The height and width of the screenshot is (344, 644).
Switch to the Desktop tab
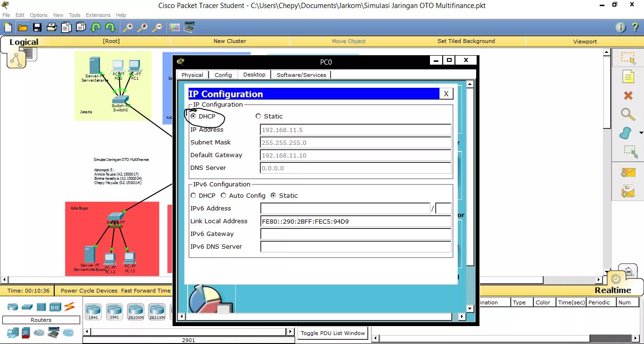click(255, 74)
